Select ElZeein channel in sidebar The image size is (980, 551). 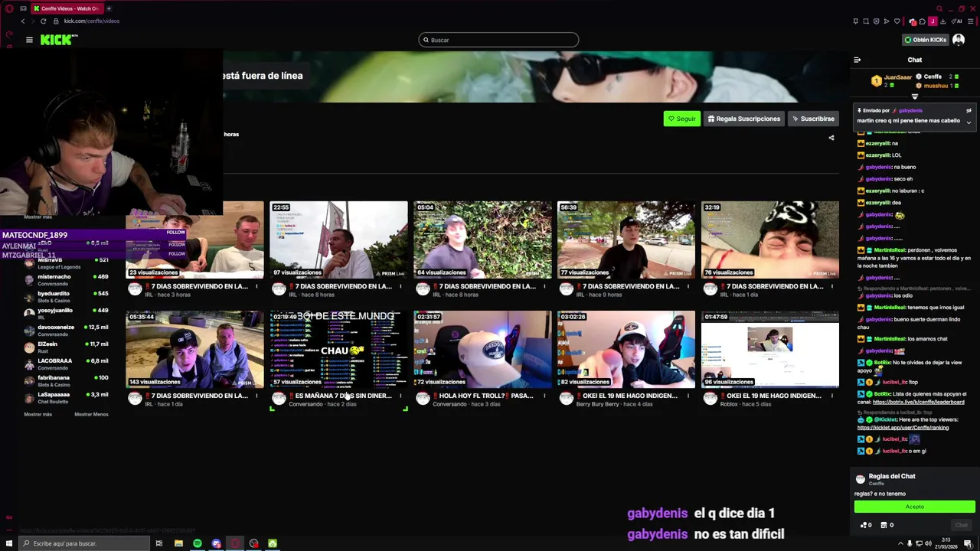click(67, 347)
